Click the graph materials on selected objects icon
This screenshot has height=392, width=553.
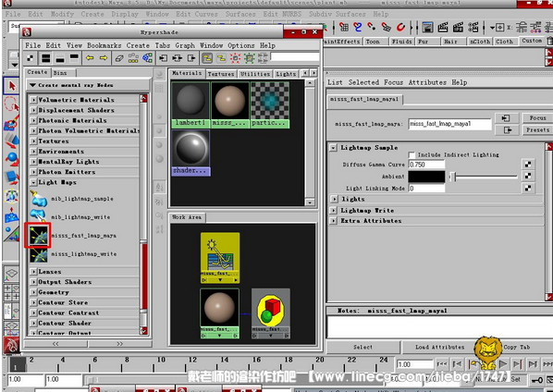pyautogui.click(x=147, y=58)
